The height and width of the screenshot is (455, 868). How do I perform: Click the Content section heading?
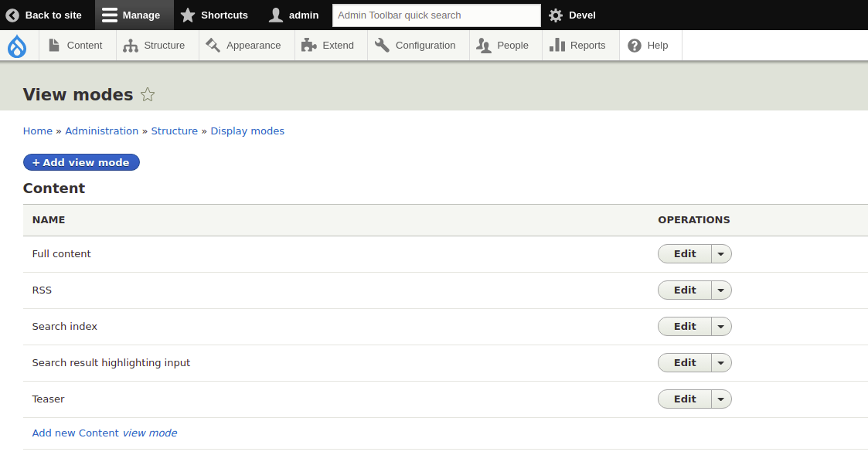54,188
